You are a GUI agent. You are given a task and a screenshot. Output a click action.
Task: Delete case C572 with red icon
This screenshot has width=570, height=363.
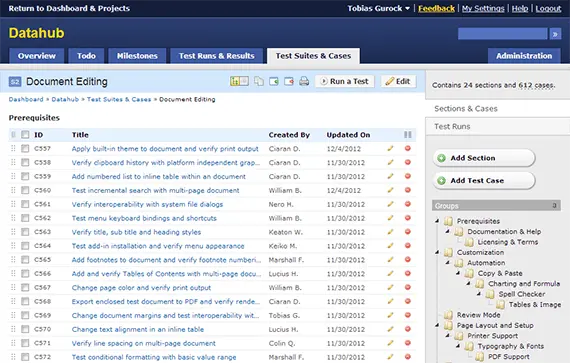pyautogui.click(x=408, y=357)
